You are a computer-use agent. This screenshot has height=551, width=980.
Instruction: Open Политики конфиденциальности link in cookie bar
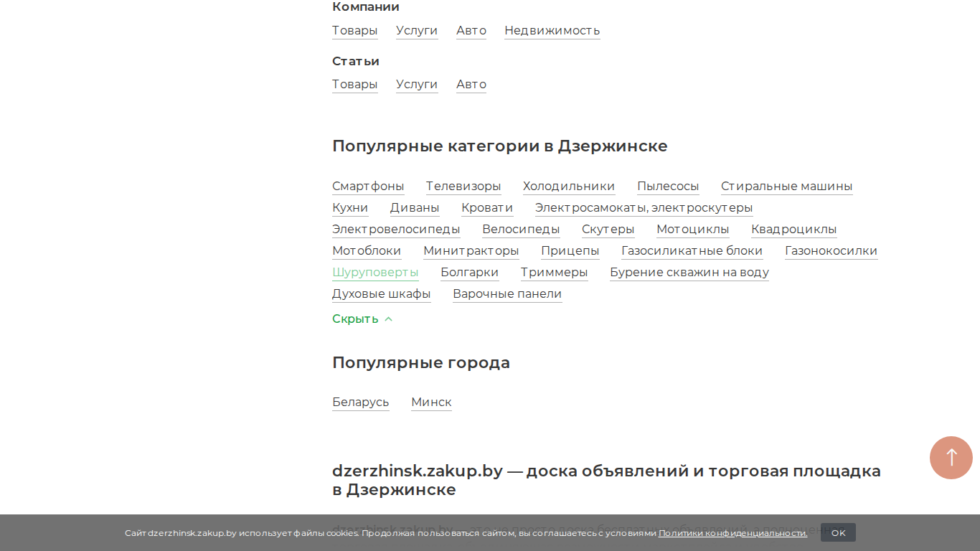click(732, 533)
